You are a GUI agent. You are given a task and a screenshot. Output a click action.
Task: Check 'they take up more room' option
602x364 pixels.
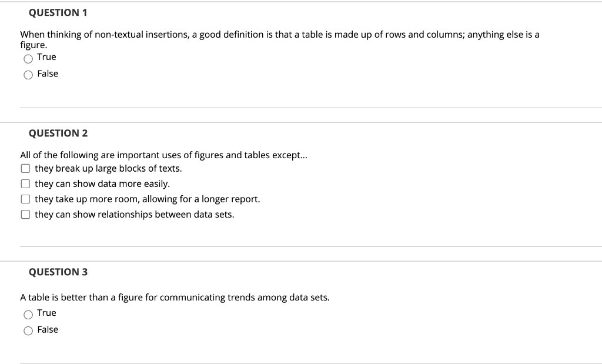click(25, 199)
